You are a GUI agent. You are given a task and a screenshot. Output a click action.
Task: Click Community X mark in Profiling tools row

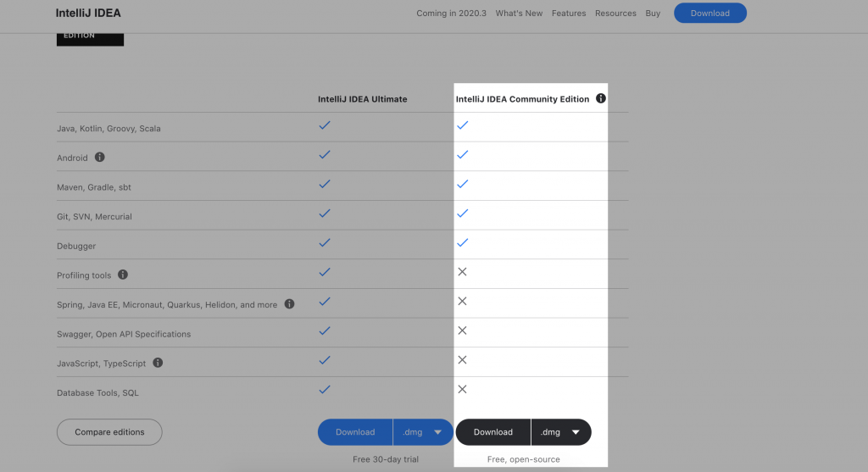[462, 272]
